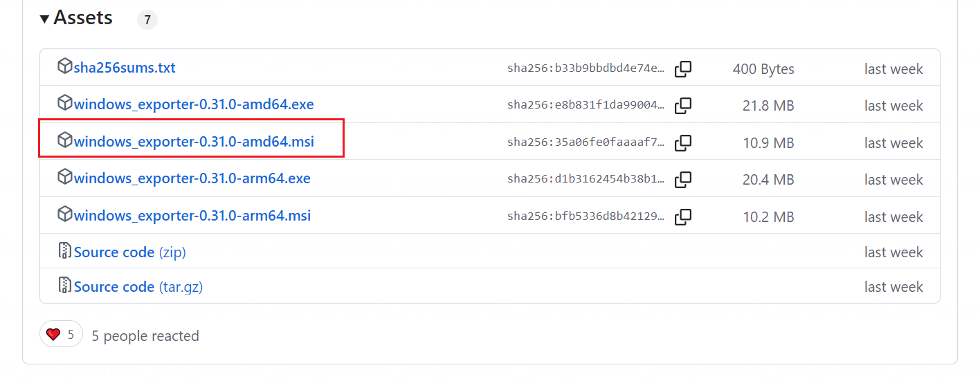Download windows_exporter-0.31.0-amd64.msi installer
This screenshot has width=980, height=390.
[x=194, y=142]
